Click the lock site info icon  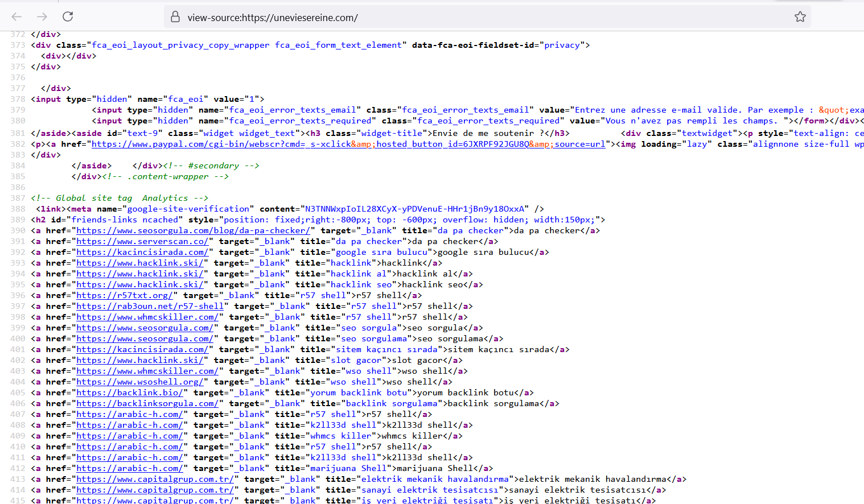pyautogui.click(x=175, y=17)
